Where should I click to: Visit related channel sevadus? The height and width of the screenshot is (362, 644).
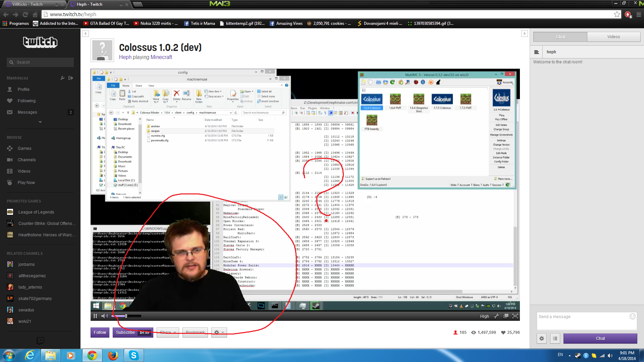26,310
